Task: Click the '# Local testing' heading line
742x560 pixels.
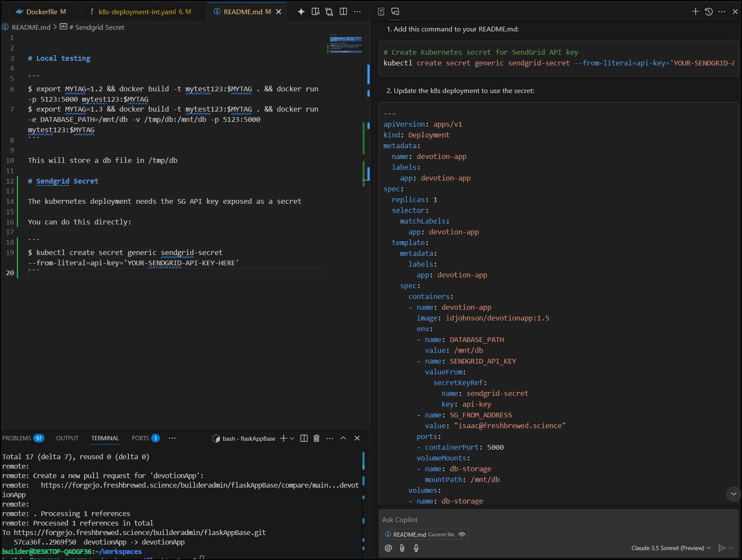Action: pos(59,58)
